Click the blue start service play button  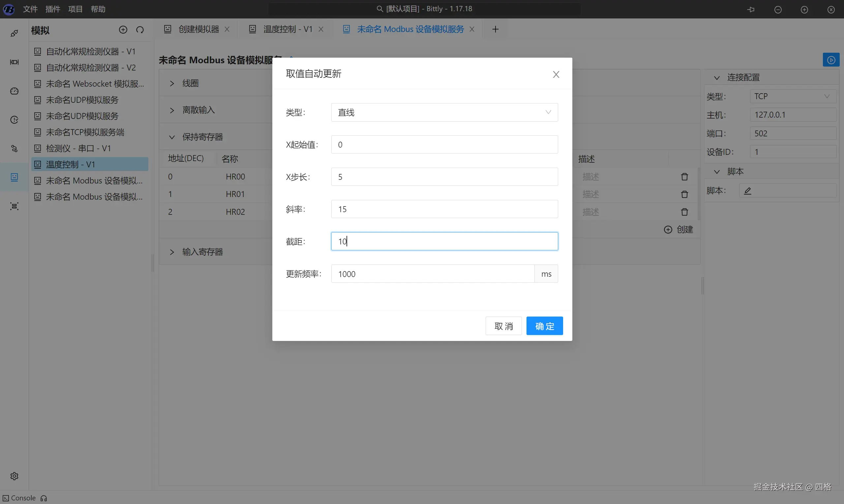(x=831, y=60)
